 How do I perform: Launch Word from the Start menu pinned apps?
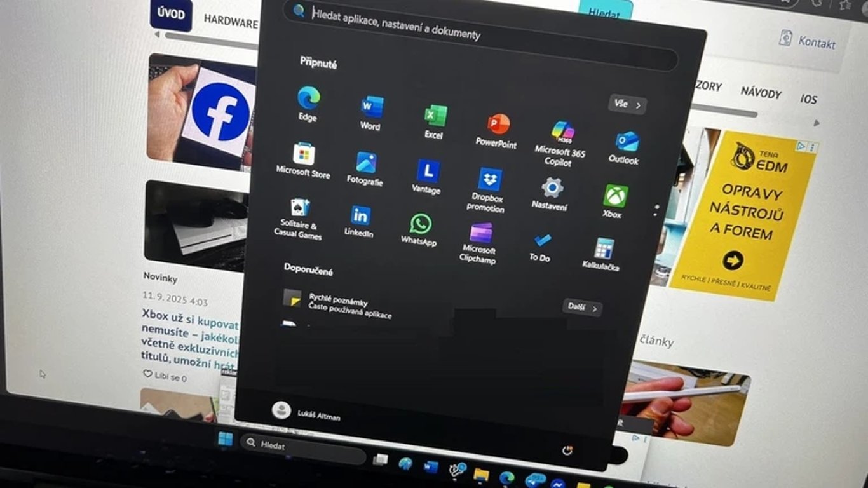371,112
